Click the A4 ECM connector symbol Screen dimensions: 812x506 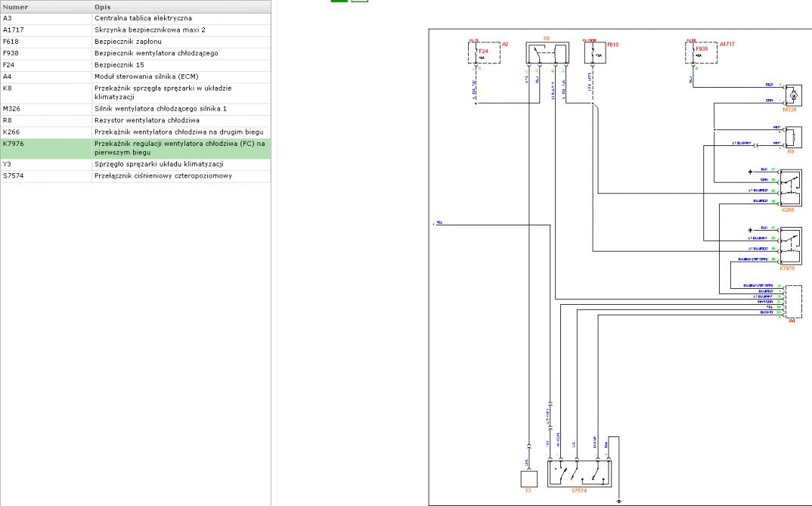click(793, 300)
